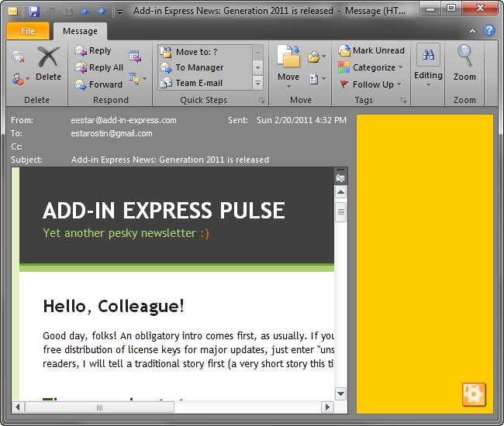Open Rules dropdown in Move group
Viewport: 504px width, 426px height.
point(316,57)
